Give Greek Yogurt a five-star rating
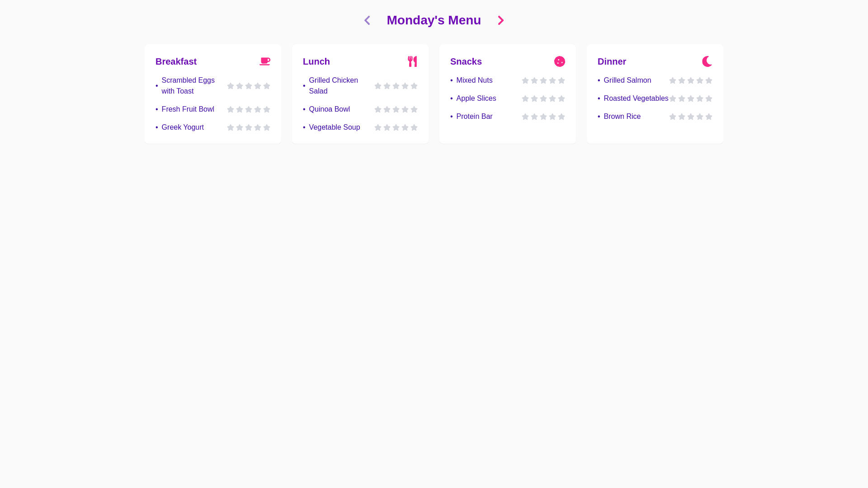Screen dimensions: 868x488 pyautogui.click(x=267, y=127)
